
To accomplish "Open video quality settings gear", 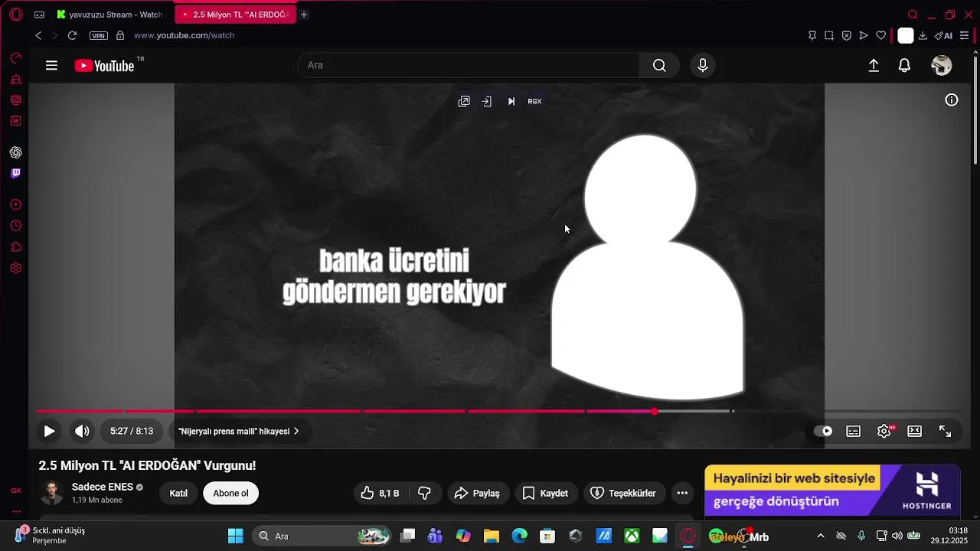I will (884, 431).
